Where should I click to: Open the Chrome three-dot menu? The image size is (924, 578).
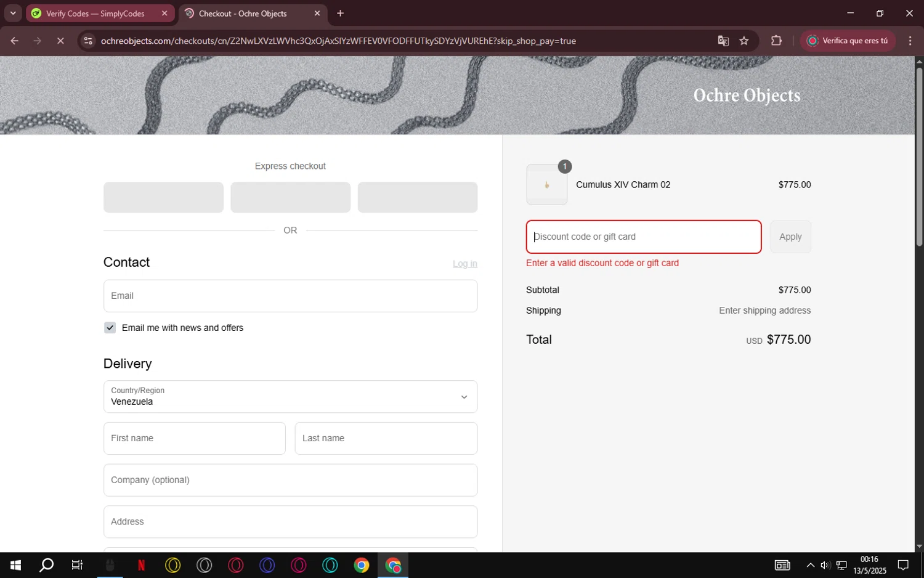point(910,41)
